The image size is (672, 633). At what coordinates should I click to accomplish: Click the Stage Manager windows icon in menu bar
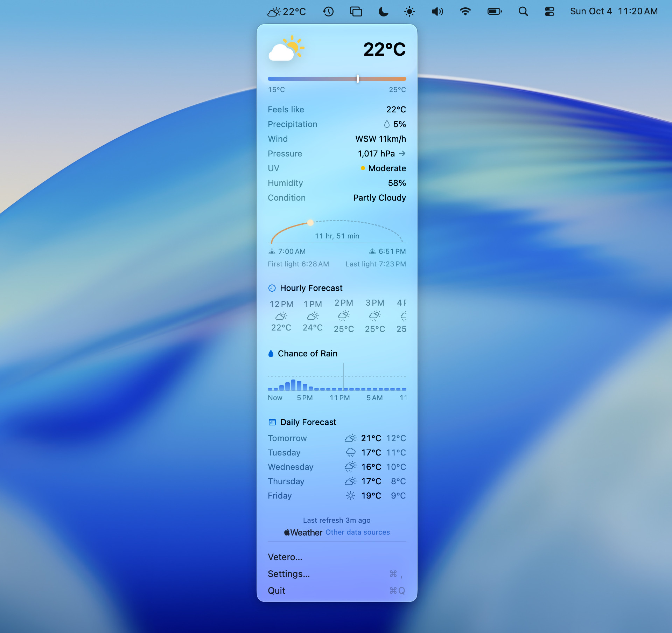(x=356, y=12)
